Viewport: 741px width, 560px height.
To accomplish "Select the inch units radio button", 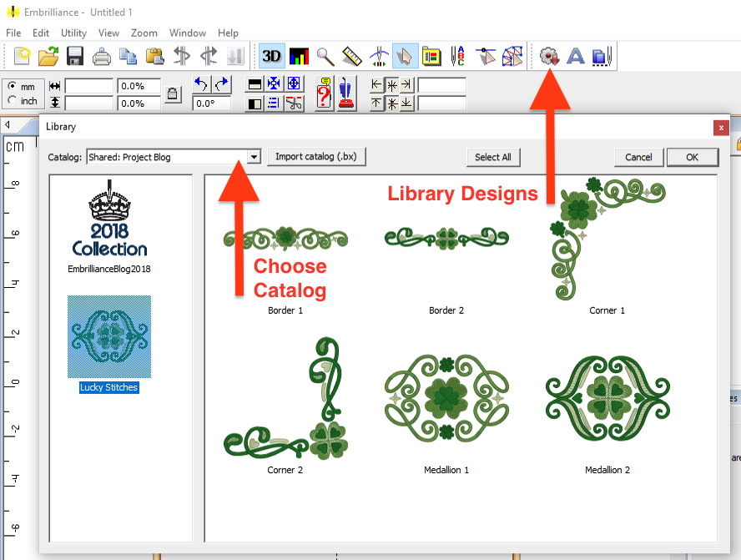I will point(13,101).
